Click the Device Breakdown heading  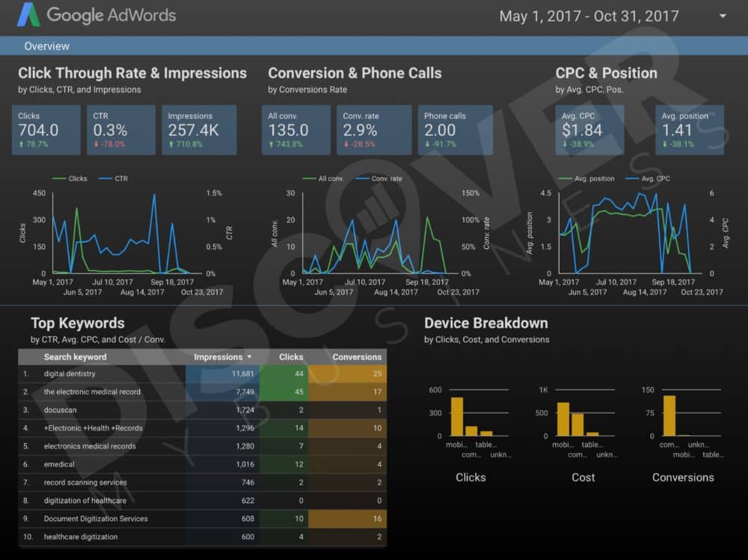click(485, 323)
